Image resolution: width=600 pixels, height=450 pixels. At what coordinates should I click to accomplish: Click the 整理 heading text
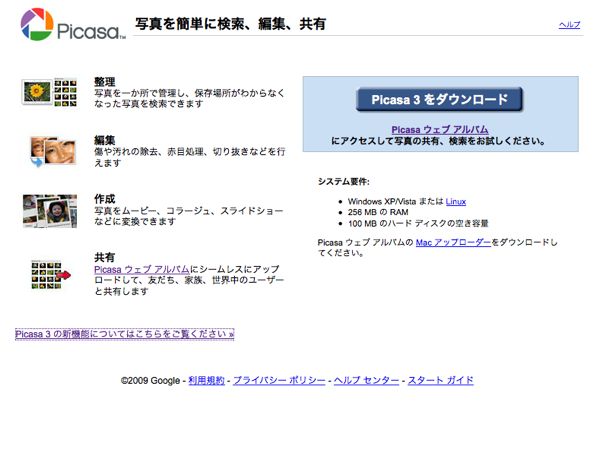[104, 82]
